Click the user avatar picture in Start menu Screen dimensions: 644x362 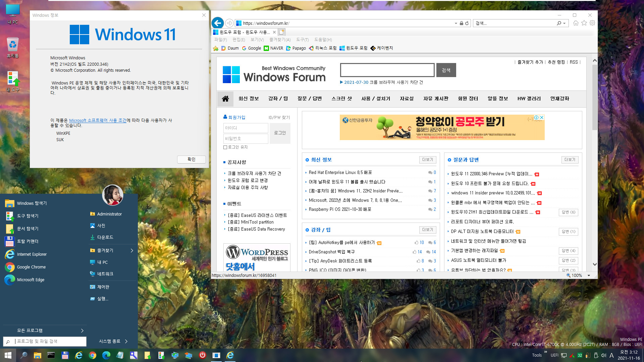click(113, 195)
